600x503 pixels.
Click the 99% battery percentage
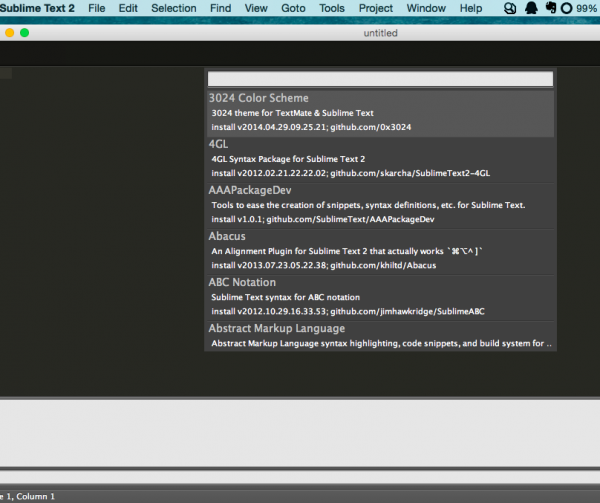click(x=586, y=8)
